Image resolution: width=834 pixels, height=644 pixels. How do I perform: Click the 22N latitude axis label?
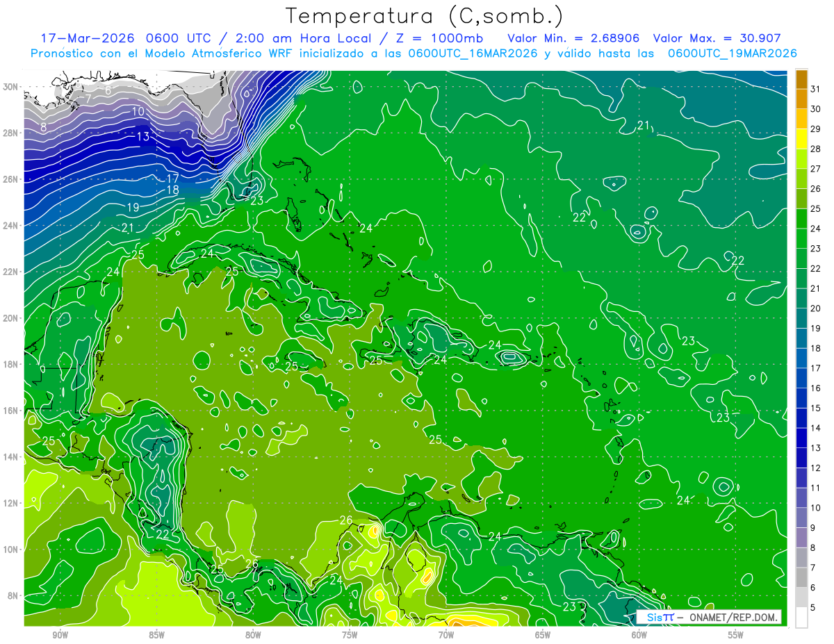tap(11, 272)
